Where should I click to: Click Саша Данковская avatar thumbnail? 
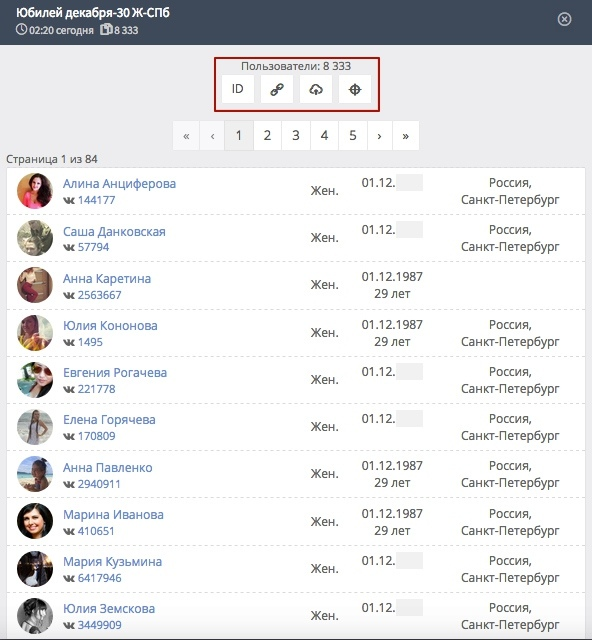tap(35, 238)
